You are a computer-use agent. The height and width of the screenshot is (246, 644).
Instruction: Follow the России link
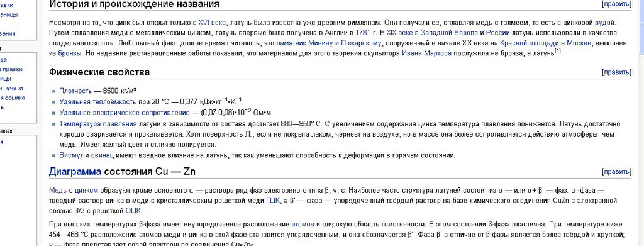498,33
